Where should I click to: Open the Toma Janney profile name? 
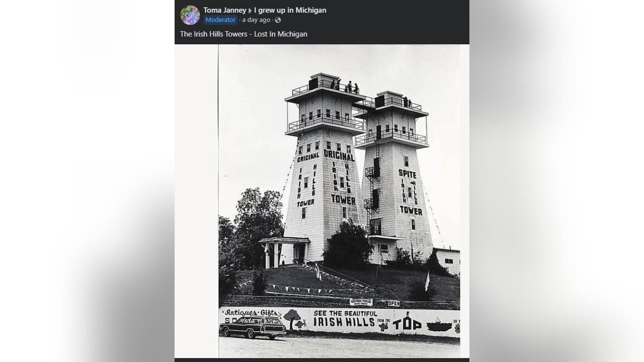[x=225, y=10]
